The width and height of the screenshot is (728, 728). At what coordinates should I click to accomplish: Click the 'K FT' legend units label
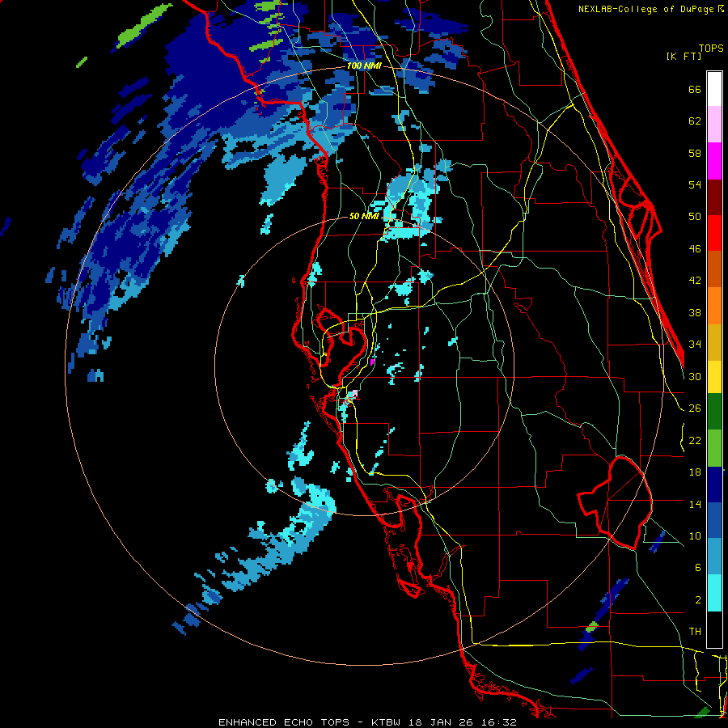coord(684,56)
